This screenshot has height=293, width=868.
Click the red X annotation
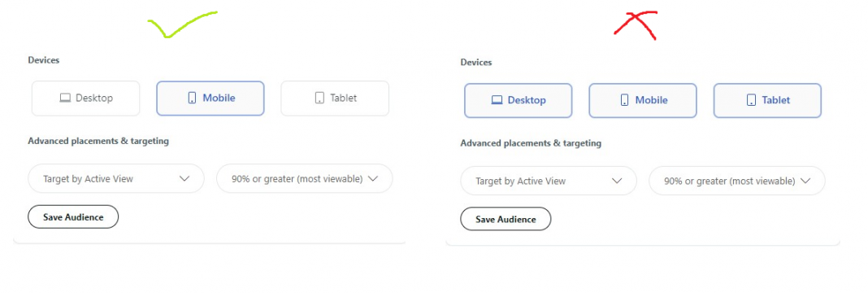[x=636, y=25]
